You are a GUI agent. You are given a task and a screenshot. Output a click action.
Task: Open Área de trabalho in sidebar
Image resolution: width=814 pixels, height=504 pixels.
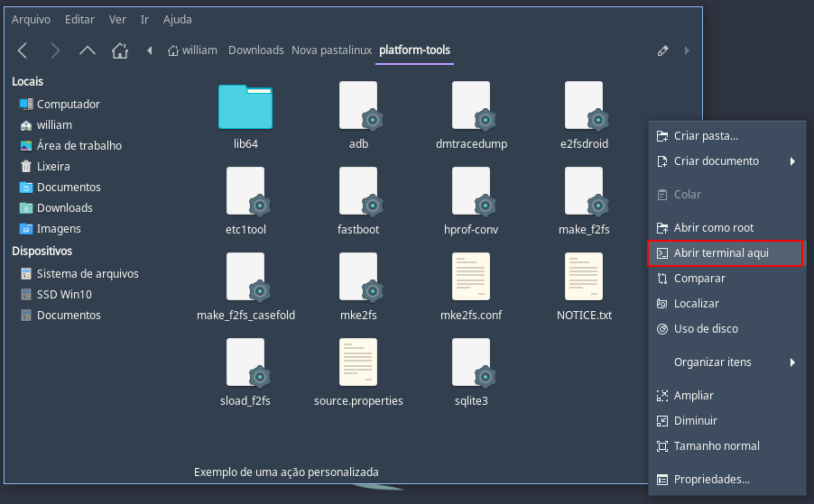coord(70,146)
